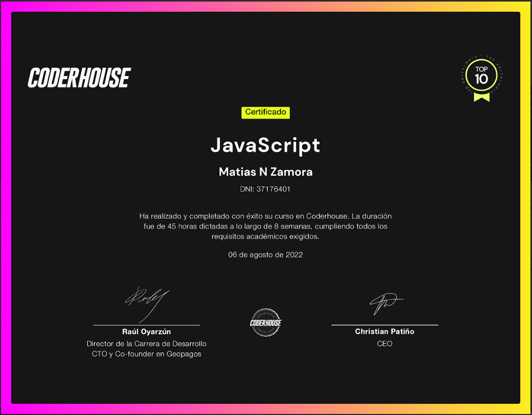The image size is (532, 415).
Task: Toggle the yellow Certificado label
Action: coord(265,112)
